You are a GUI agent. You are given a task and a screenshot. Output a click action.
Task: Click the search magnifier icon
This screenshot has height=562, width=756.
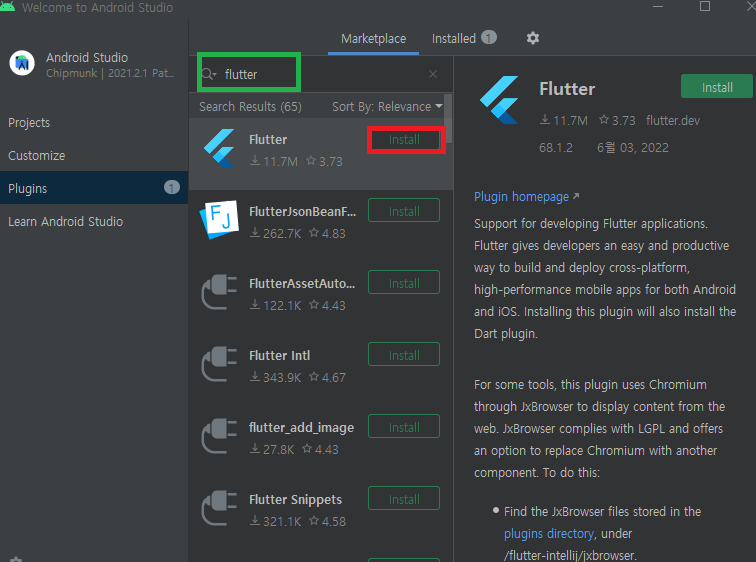(x=208, y=74)
